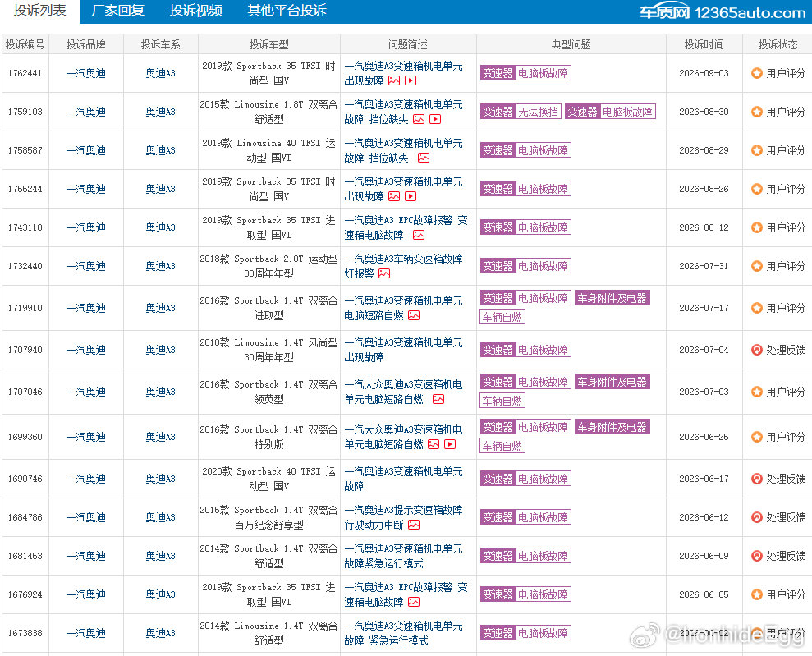Click complaint number 1732440
This screenshot has width=812, height=656.
click(25, 266)
